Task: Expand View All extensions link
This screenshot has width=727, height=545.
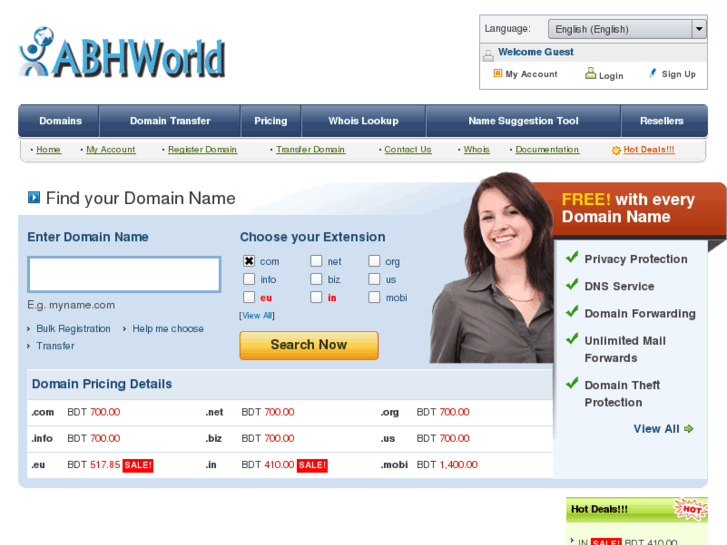Action: point(257,316)
